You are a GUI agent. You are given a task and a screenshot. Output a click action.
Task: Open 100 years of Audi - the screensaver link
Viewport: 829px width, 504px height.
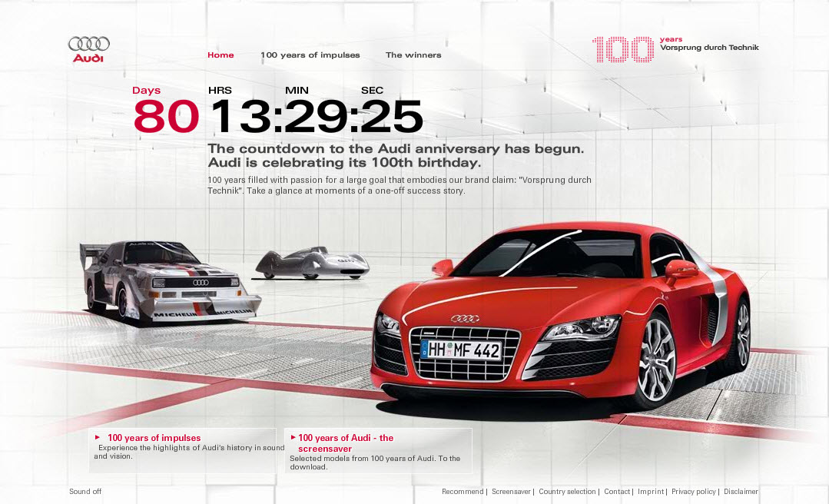click(x=346, y=443)
